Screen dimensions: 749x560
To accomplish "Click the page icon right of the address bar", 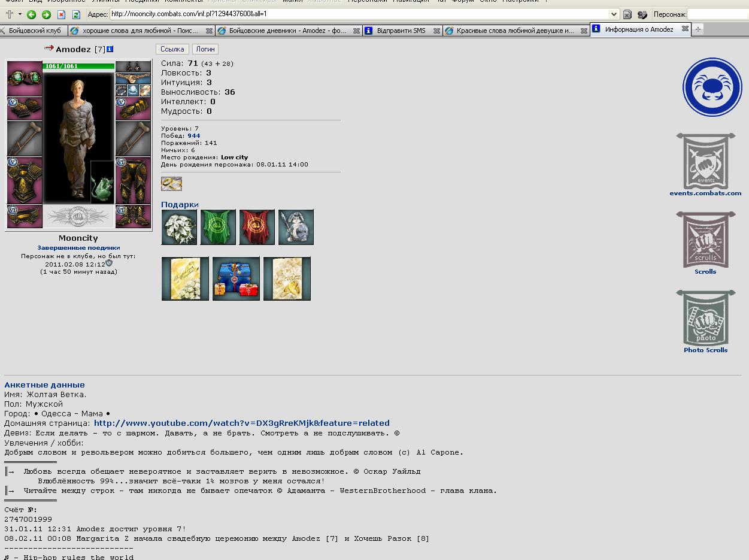I will (627, 14).
